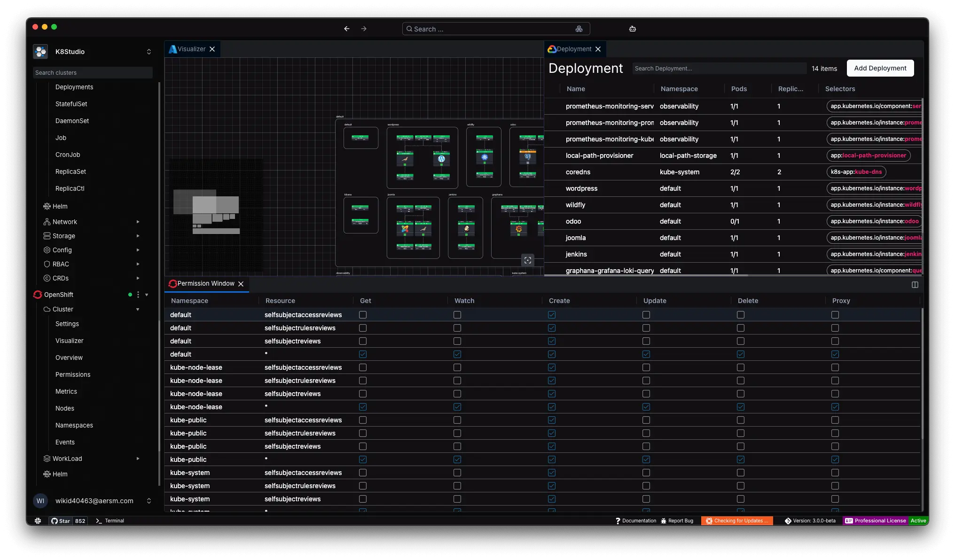Image resolution: width=955 pixels, height=560 pixels.
Task: Focus the top Search bar
Action: click(496, 29)
